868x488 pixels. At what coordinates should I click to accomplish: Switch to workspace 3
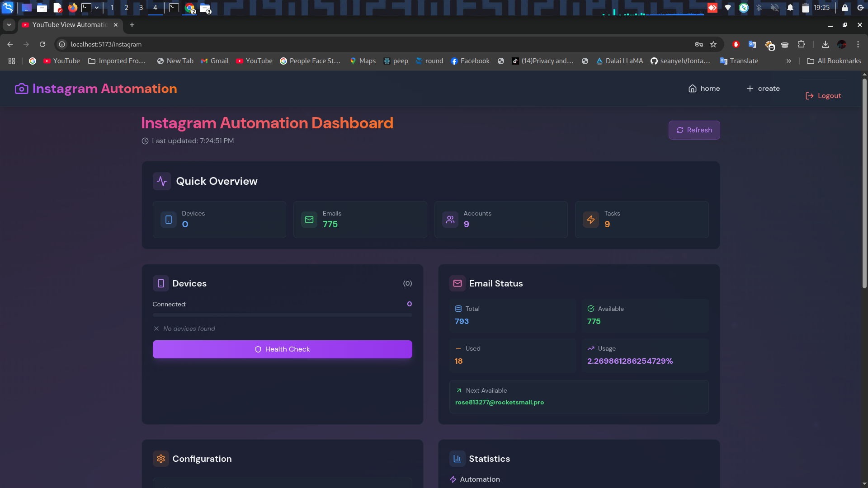click(x=141, y=8)
